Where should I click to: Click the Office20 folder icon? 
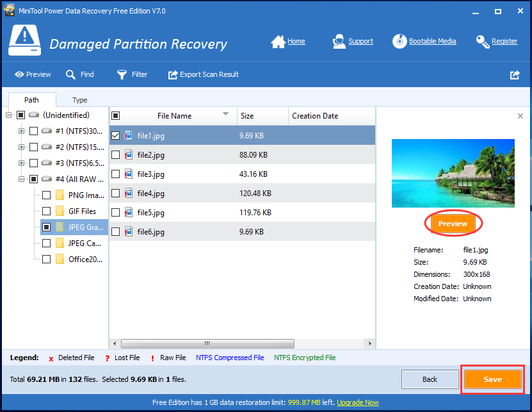click(60, 259)
